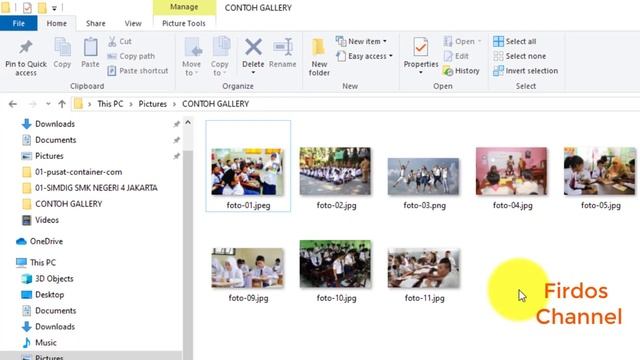Open the Copy to menu
Screen dimensions: 640x360
pyautogui.click(x=220, y=57)
